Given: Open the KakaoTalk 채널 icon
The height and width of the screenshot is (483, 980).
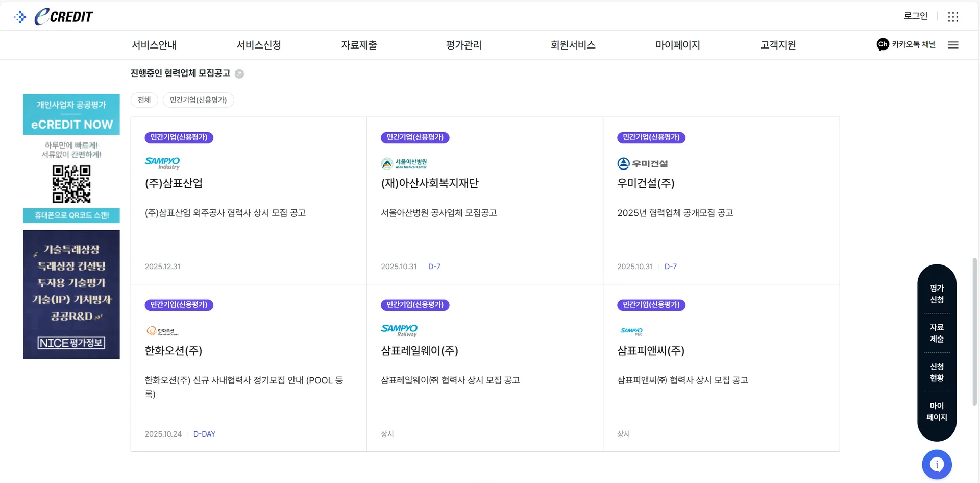Looking at the screenshot, I should point(883,44).
